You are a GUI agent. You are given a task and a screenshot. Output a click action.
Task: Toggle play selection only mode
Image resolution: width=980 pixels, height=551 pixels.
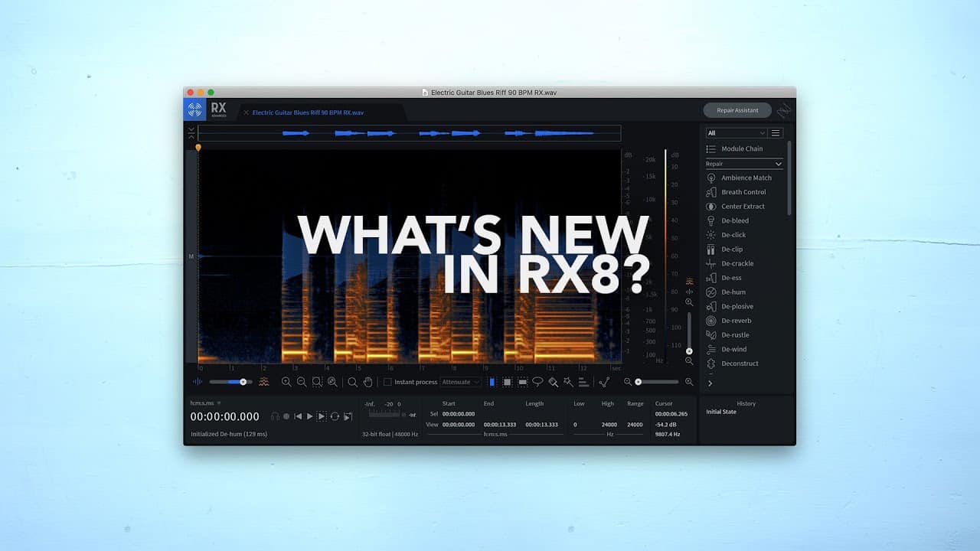point(322,416)
